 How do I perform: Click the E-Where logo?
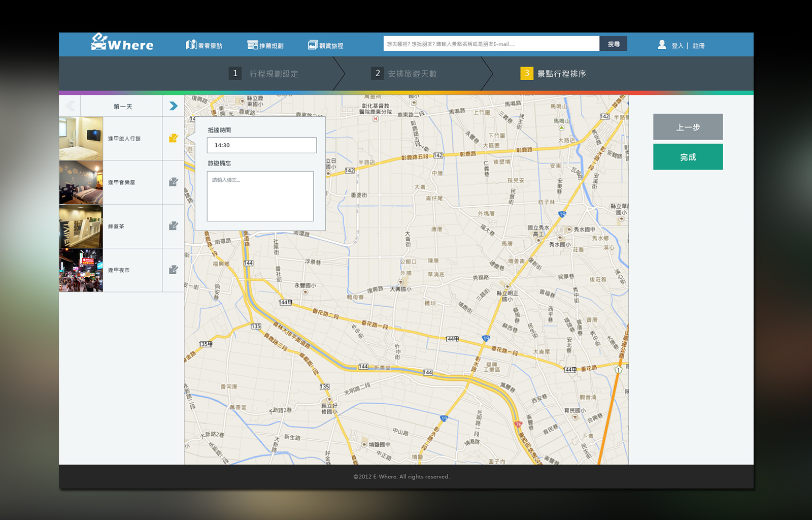[x=122, y=43]
